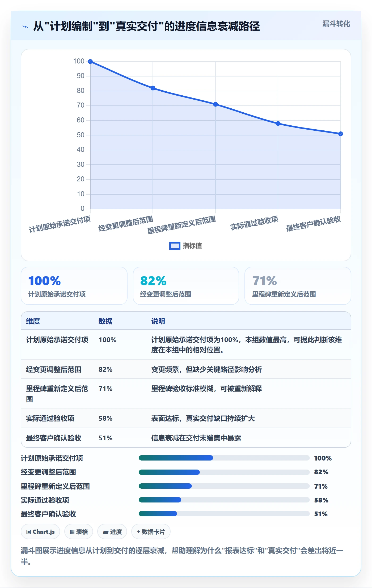Click the 指标值 legend label
This screenshot has height=588, width=372.
[x=192, y=246]
